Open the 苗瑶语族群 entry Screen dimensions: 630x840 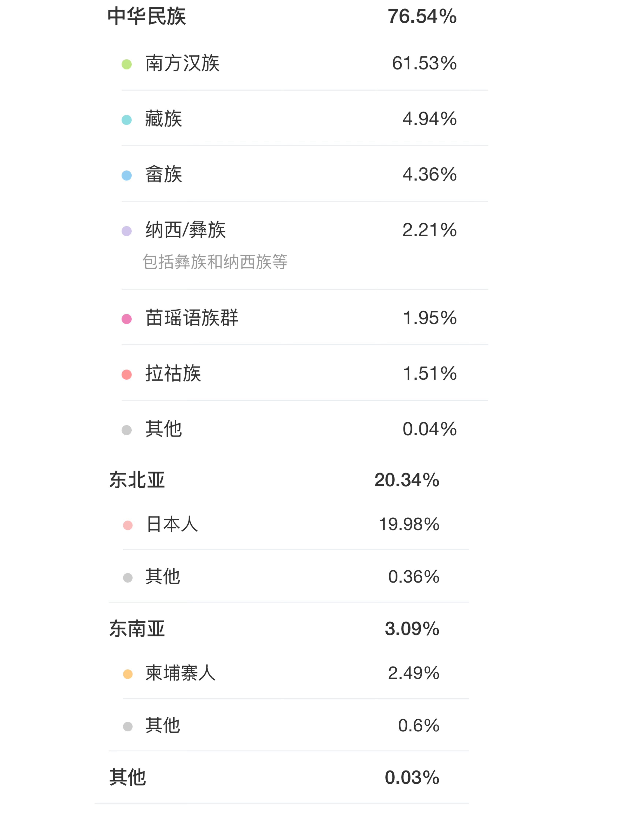305,318
